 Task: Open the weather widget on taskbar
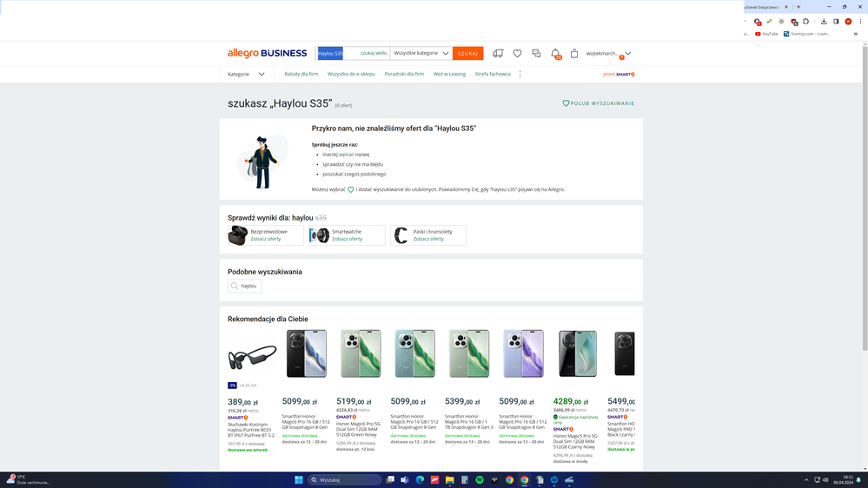[28, 479]
